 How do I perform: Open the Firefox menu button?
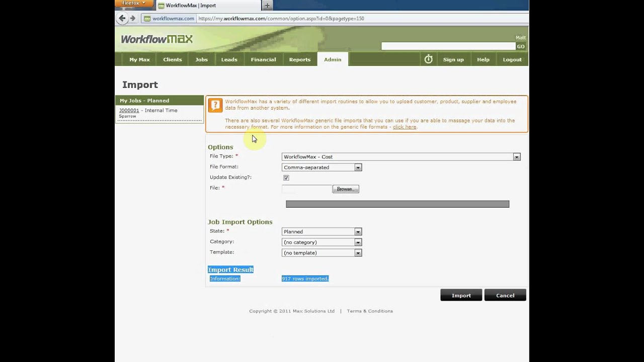tap(133, 4)
